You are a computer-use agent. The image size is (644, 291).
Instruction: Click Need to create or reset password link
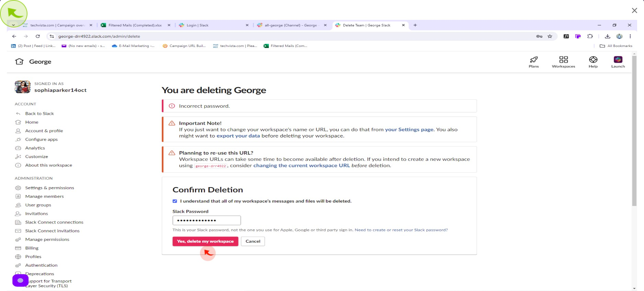coord(401,230)
